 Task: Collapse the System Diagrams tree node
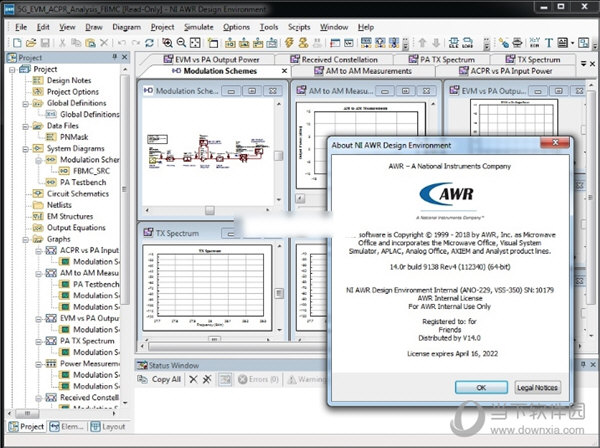(x=26, y=148)
